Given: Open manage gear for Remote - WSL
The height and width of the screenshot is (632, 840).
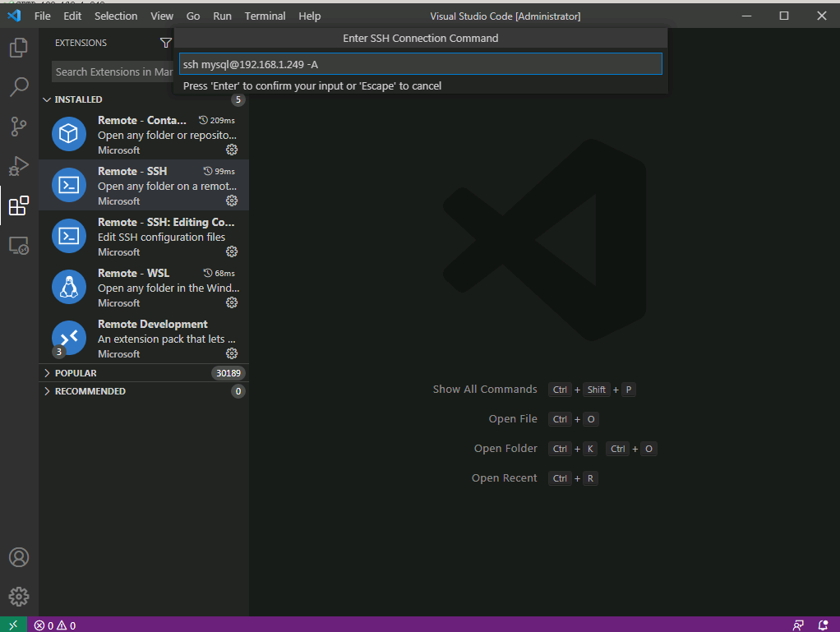Looking at the screenshot, I should [232, 302].
